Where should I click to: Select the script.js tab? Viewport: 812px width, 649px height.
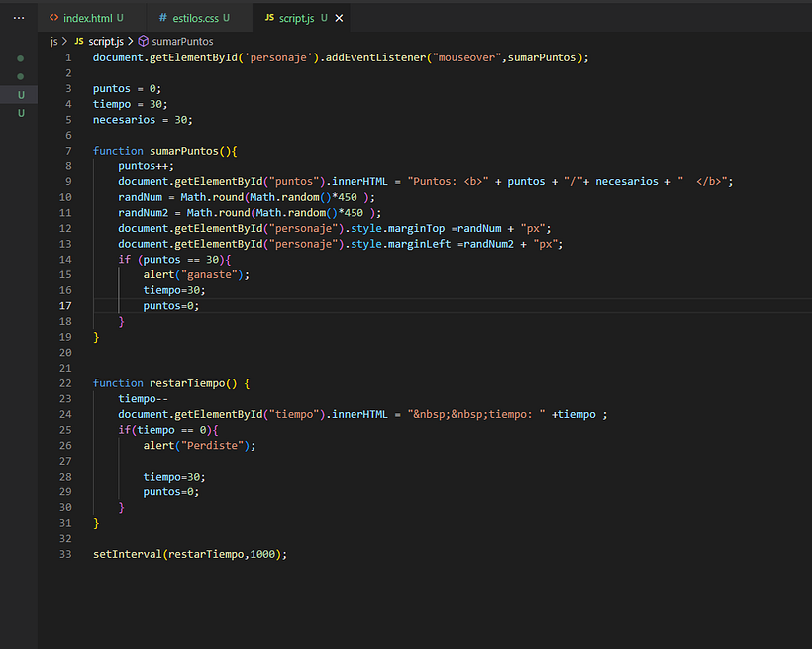pyautogui.click(x=296, y=18)
